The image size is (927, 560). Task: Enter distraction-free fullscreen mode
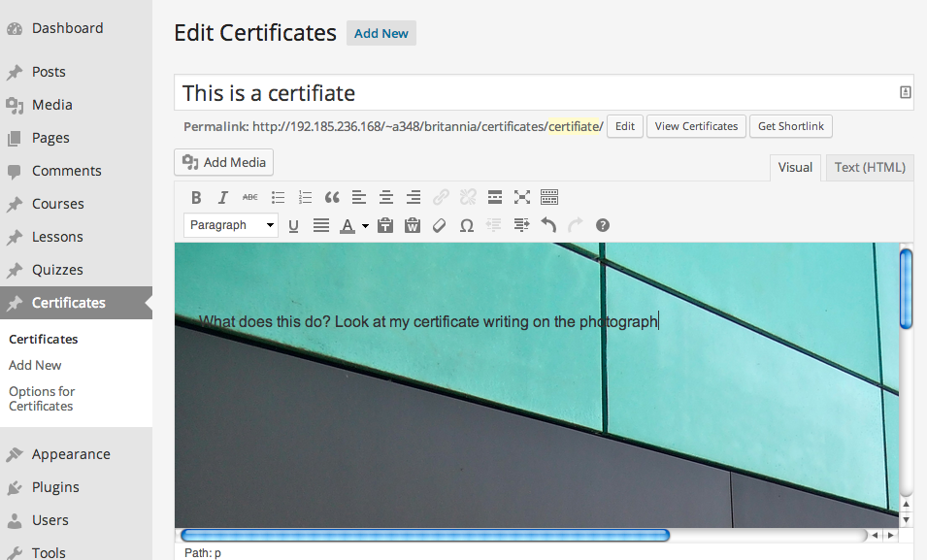coord(522,197)
